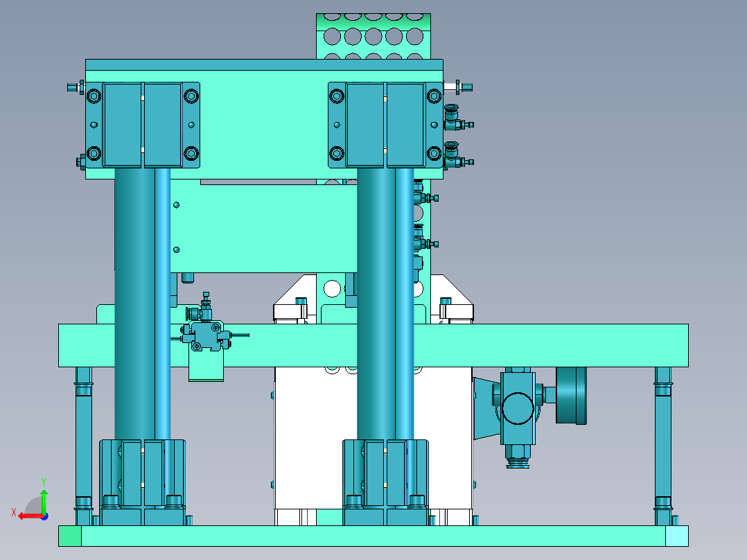Click the red X axis arrow of the triad
The height and width of the screenshot is (560, 747).
point(30,516)
